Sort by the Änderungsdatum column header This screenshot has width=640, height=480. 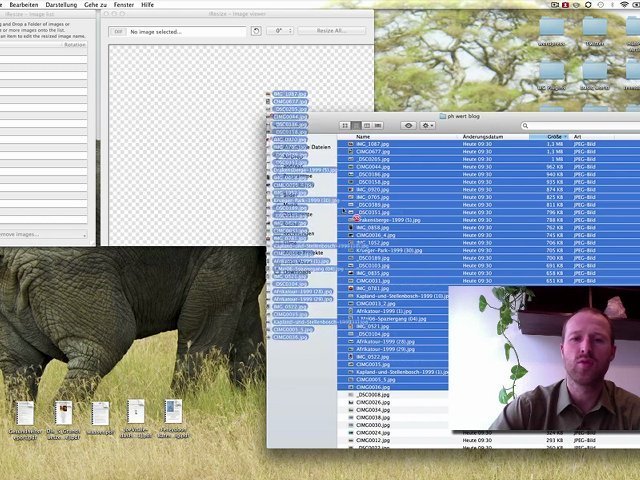tap(483, 136)
